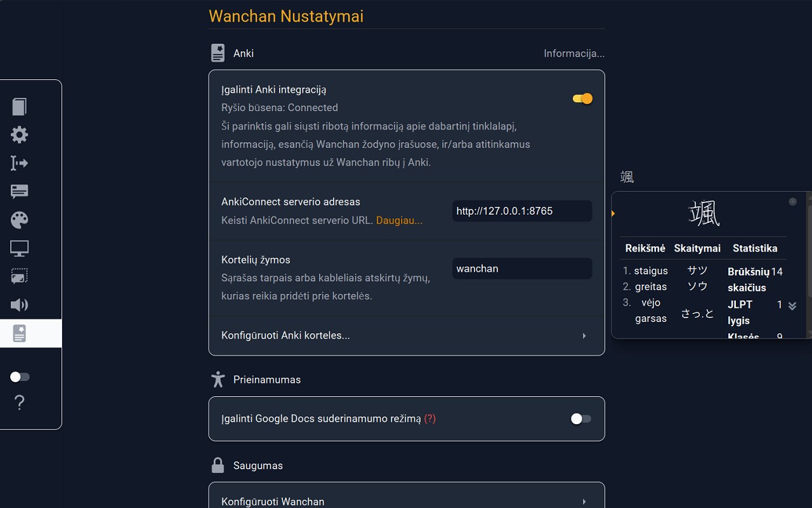Expand the Konfigūruoti Wanchan row arrow
Viewport: 812px width, 508px height.
coord(584,502)
